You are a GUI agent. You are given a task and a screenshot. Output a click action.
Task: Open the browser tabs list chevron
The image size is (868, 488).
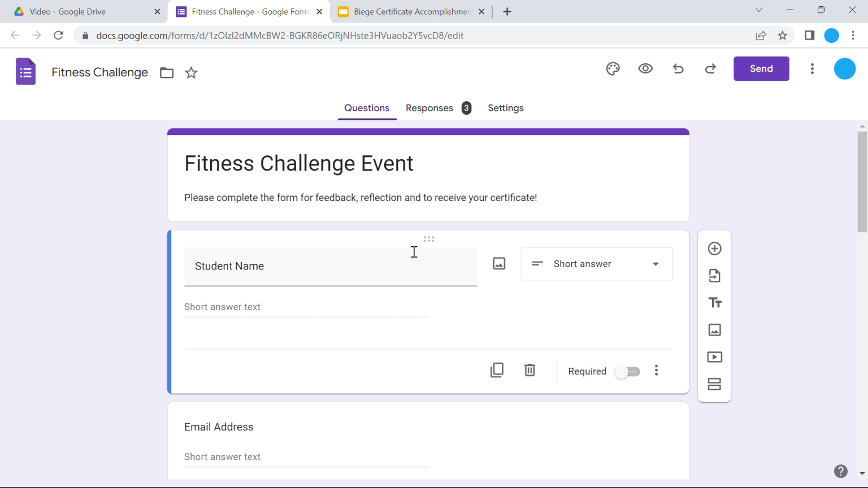[x=759, y=10]
